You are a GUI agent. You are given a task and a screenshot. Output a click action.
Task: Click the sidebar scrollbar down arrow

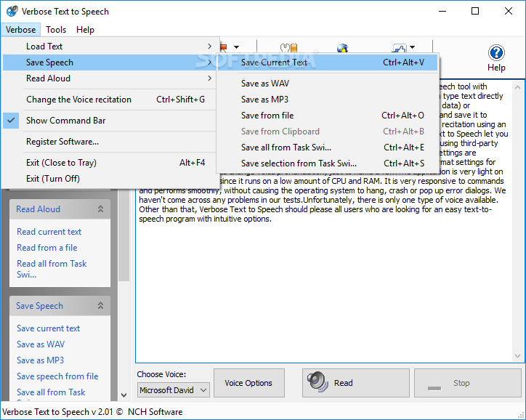(x=124, y=395)
